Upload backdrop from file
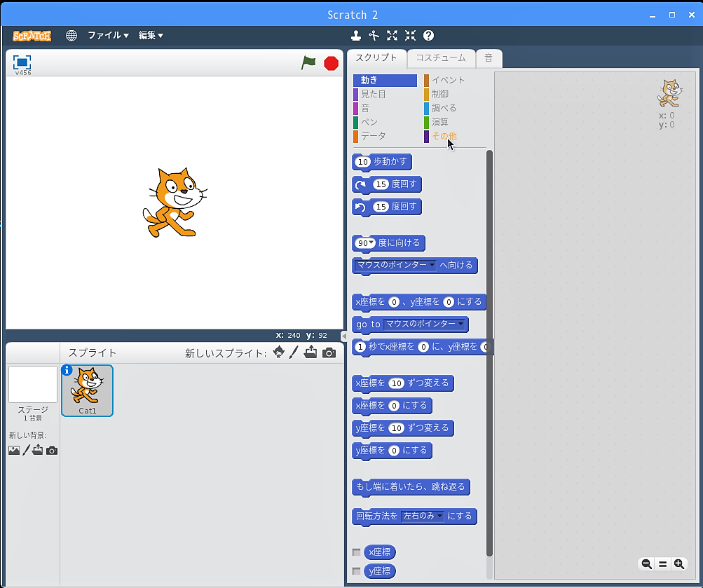Image resolution: width=703 pixels, height=588 pixels. [38, 450]
